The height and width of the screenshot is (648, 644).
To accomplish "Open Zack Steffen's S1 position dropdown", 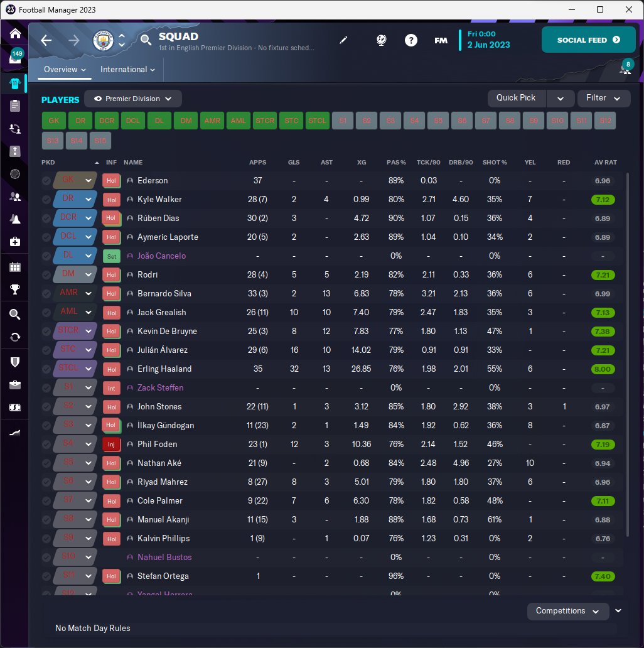I will (75, 387).
